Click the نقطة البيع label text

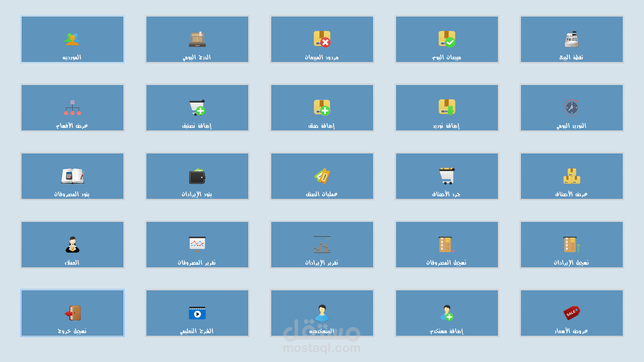[x=571, y=57]
